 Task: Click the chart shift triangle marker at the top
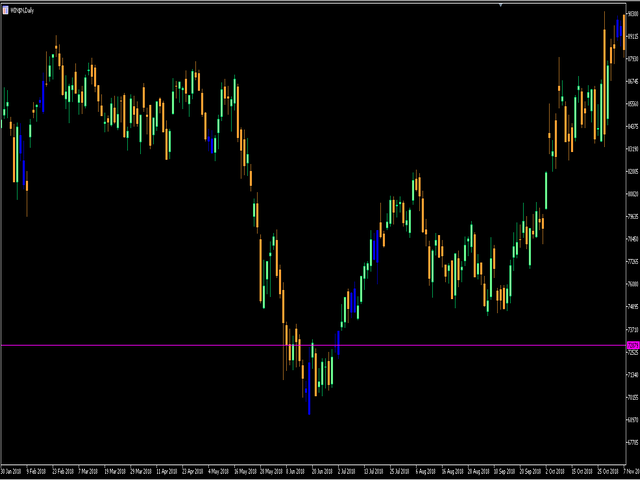(x=501, y=5)
